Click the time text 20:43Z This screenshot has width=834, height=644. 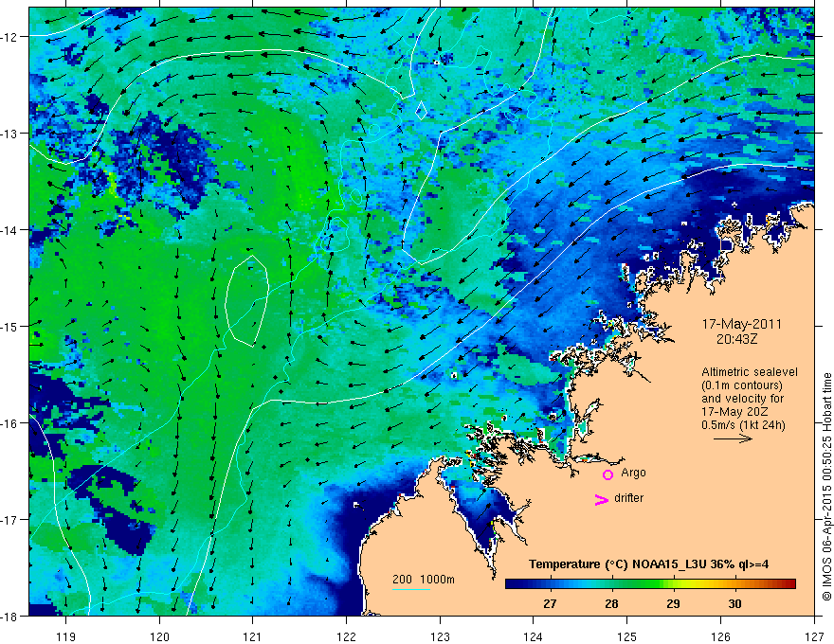[736, 339]
